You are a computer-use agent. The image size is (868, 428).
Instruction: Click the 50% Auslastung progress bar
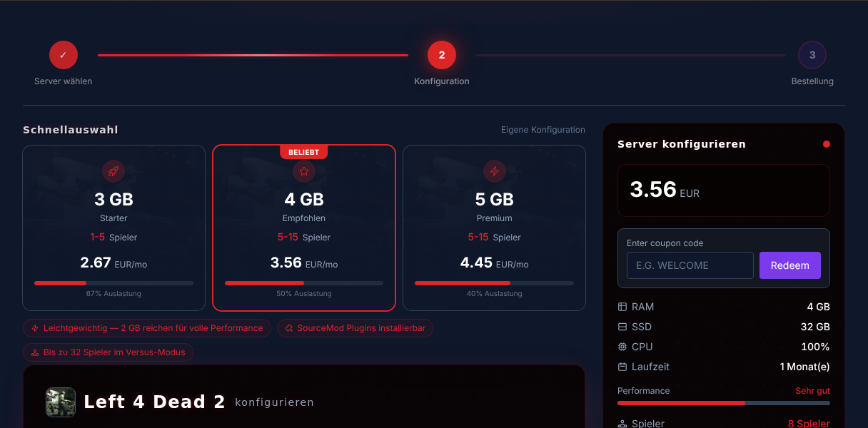click(304, 283)
